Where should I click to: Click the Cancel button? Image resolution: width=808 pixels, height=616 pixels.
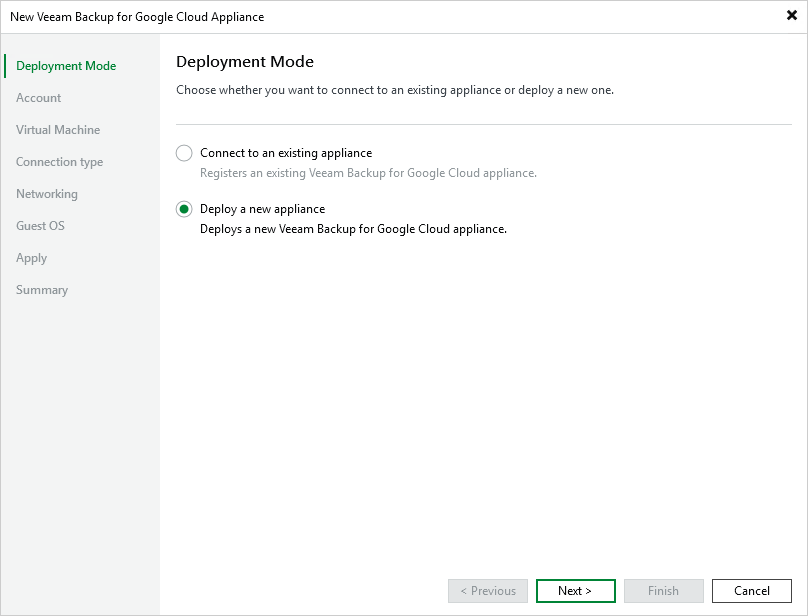click(752, 591)
